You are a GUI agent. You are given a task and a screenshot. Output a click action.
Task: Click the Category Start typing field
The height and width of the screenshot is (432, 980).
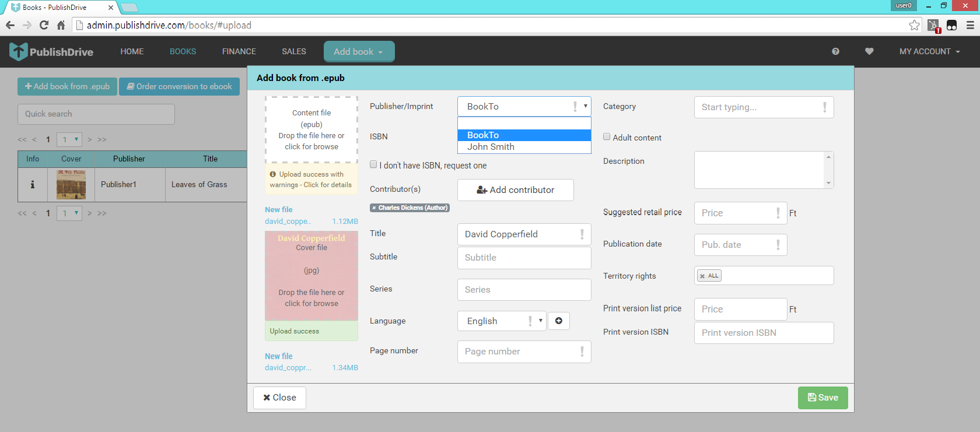pos(764,107)
